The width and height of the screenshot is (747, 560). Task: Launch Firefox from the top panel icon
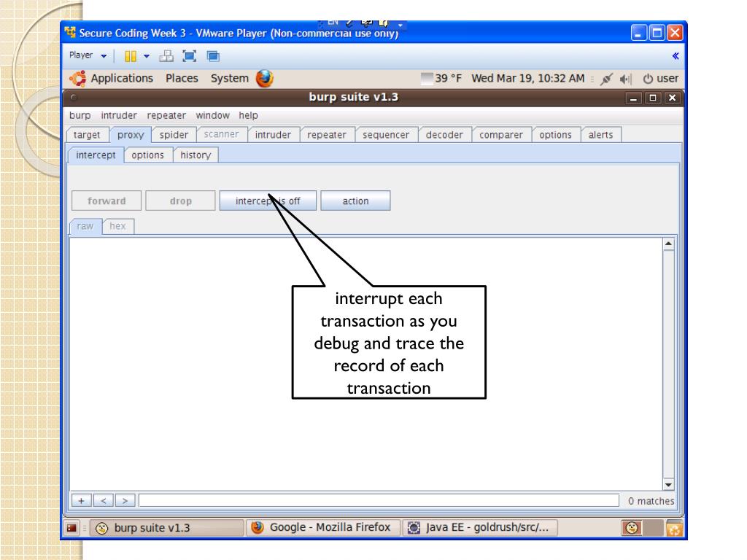tap(264, 79)
